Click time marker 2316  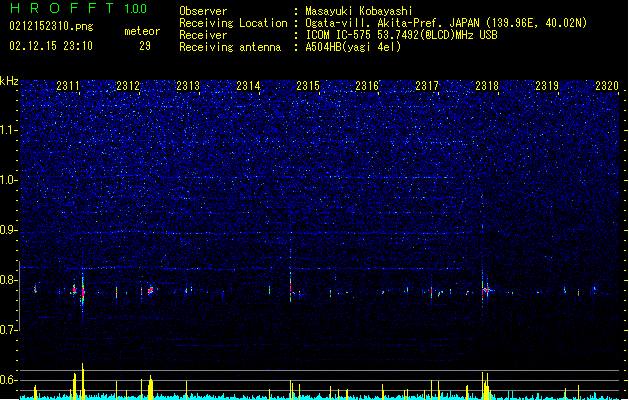(x=367, y=85)
